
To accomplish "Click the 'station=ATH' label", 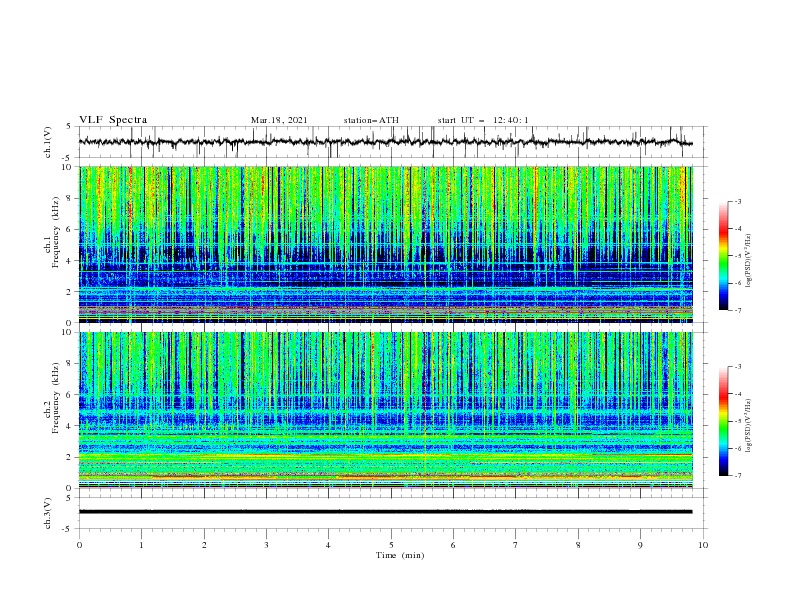I will [371, 120].
